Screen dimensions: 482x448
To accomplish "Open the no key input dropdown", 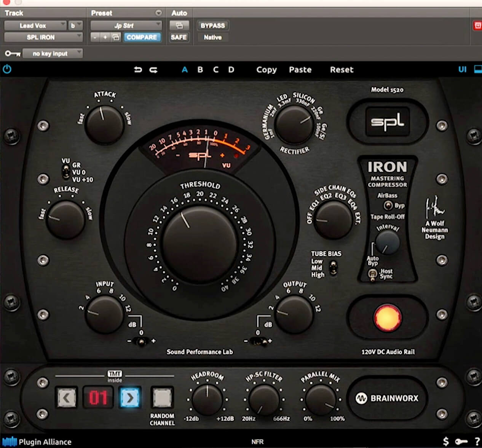I will pos(53,54).
